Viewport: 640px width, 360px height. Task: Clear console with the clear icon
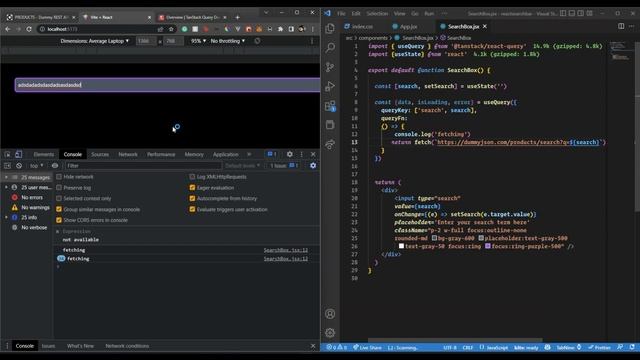click(x=19, y=166)
